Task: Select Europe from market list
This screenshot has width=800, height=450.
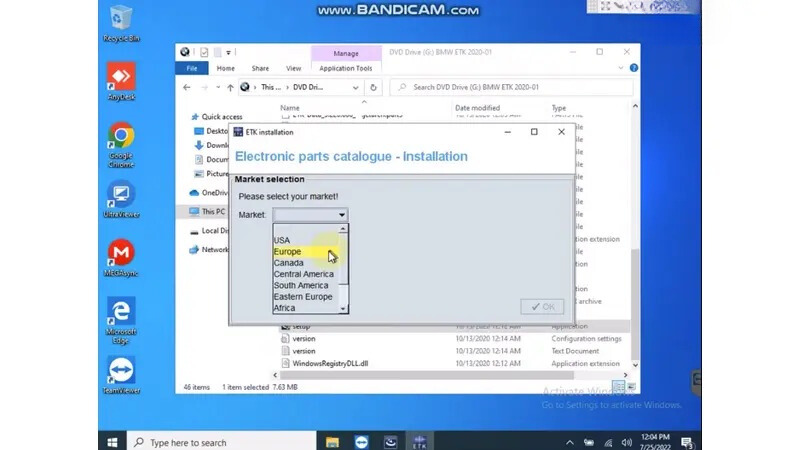Action: point(288,252)
